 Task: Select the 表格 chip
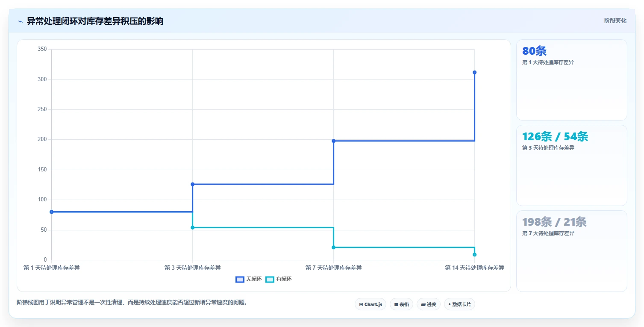pos(401,304)
